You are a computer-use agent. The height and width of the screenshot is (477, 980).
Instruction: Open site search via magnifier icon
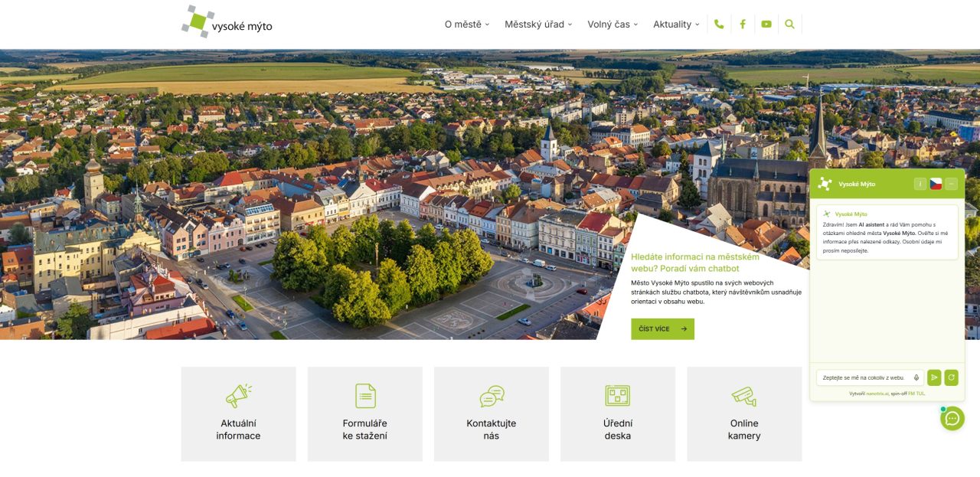[x=789, y=24]
